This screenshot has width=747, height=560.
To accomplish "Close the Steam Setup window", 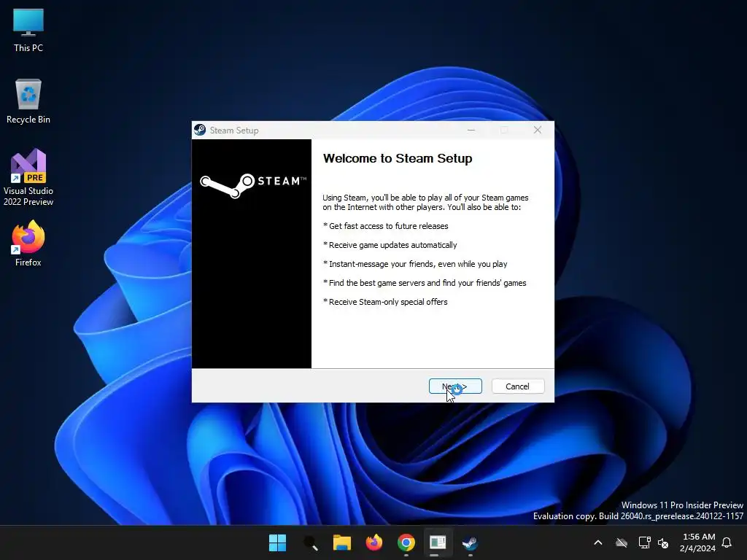I will (538, 130).
